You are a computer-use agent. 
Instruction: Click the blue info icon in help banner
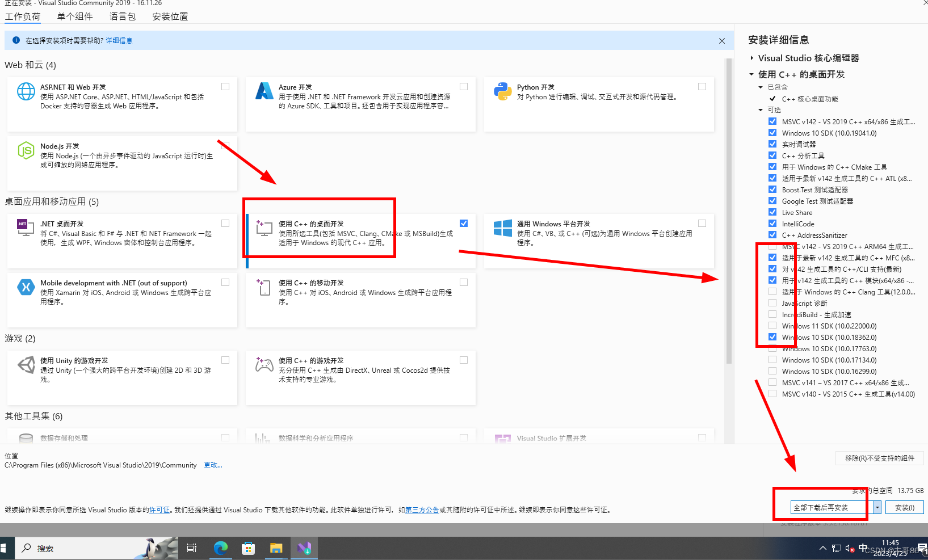click(x=16, y=40)
